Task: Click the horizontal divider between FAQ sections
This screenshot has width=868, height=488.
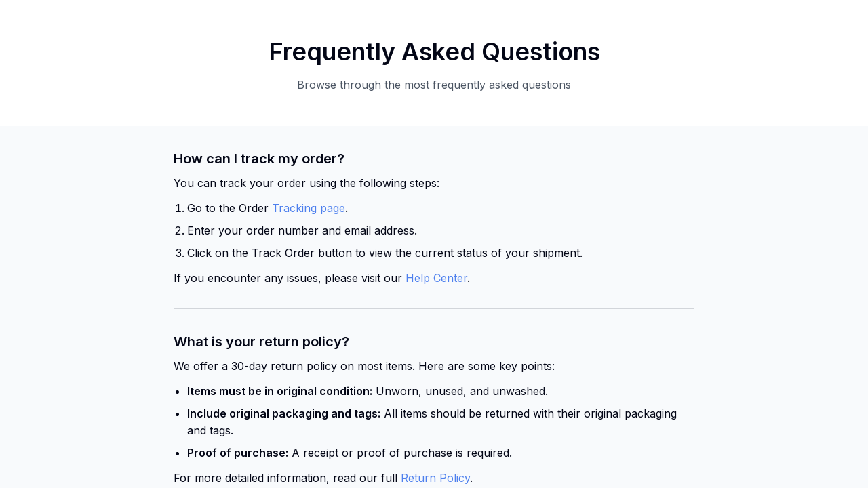Action: [x=434, y=309]
